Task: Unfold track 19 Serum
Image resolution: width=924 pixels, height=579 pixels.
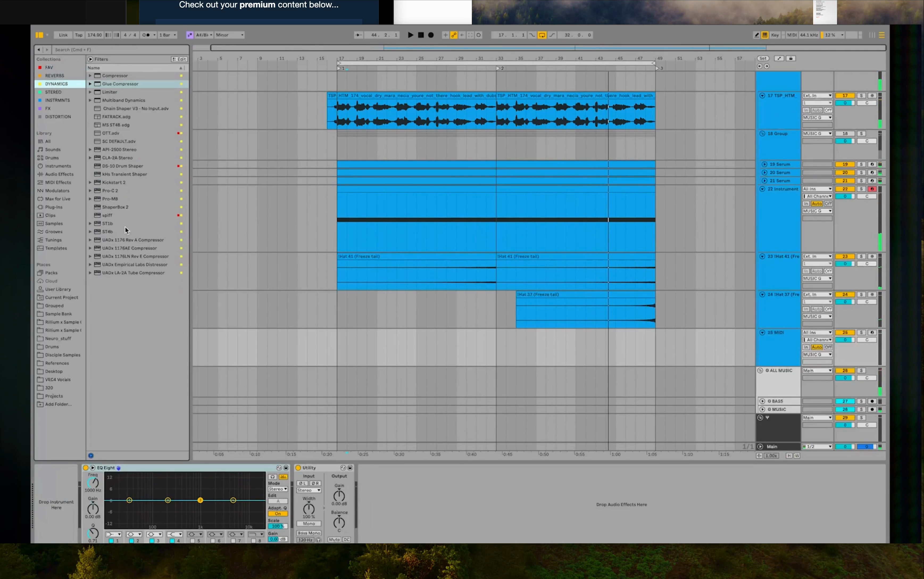Action: [x=764, y=164]
